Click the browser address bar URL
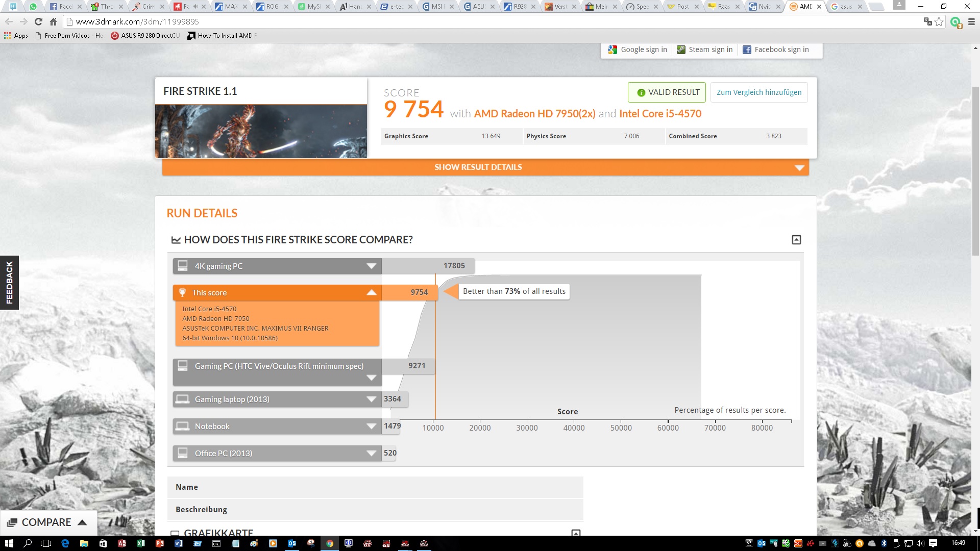Image resolution: width=980 pixels, height=551 pixels. pos(137,21)
